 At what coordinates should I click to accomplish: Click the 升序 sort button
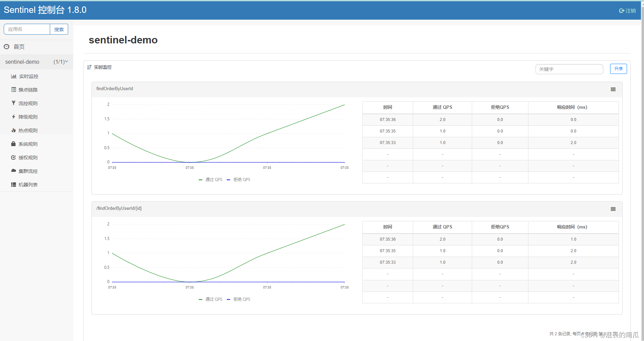click(619, 69)
